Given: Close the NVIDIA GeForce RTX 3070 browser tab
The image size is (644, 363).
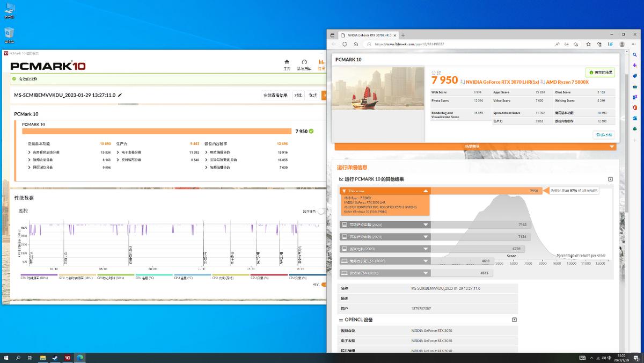Looking at the screenshot, I should pyautogui.click(x=396, y=35).
